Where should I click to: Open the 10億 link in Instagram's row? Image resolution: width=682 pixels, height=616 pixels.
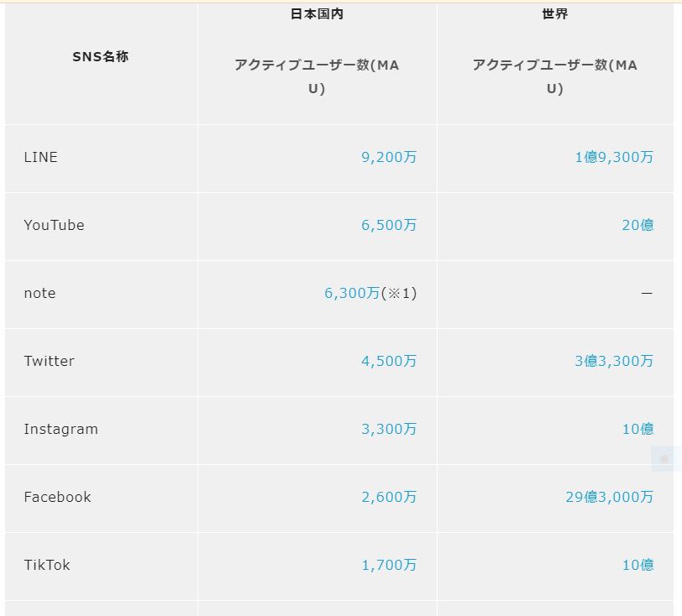point(637,429)
